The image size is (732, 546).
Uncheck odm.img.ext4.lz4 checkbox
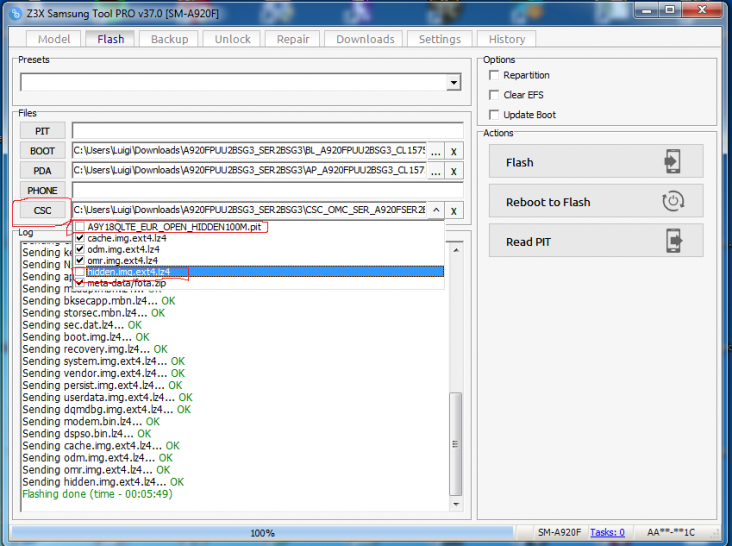pos(80,249)
